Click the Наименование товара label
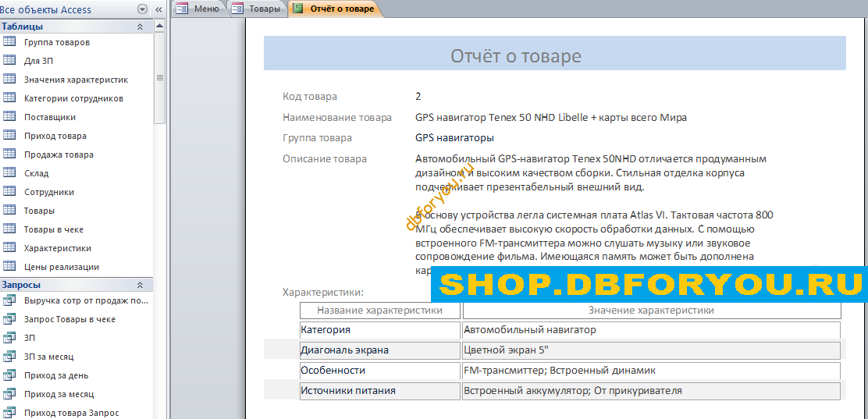The image size is (868, 419). coord(337,117)
